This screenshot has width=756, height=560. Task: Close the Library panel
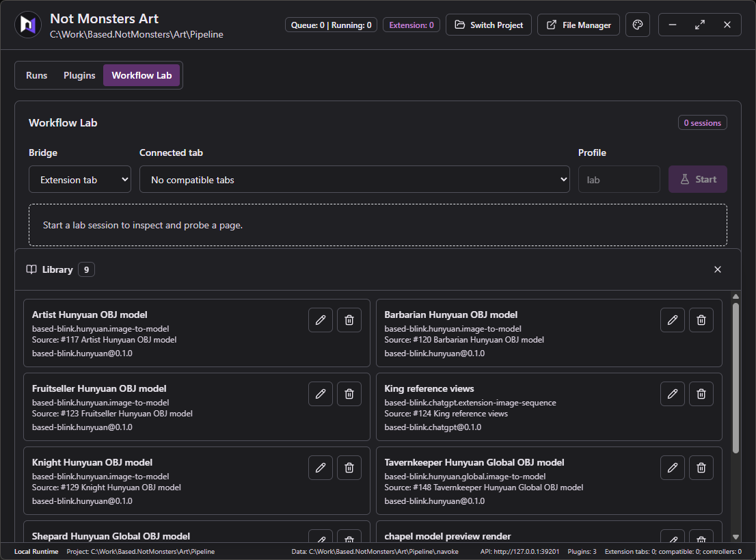tap(718, 269)
